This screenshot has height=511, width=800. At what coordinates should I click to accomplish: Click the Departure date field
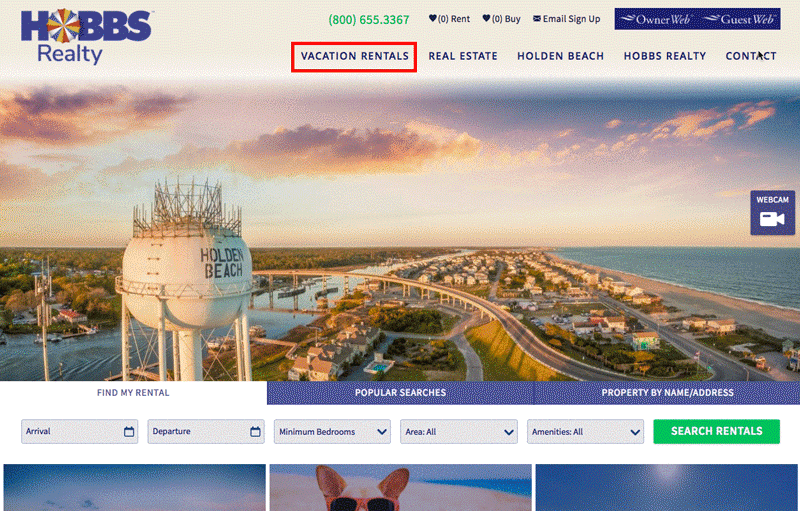(206, 431)
